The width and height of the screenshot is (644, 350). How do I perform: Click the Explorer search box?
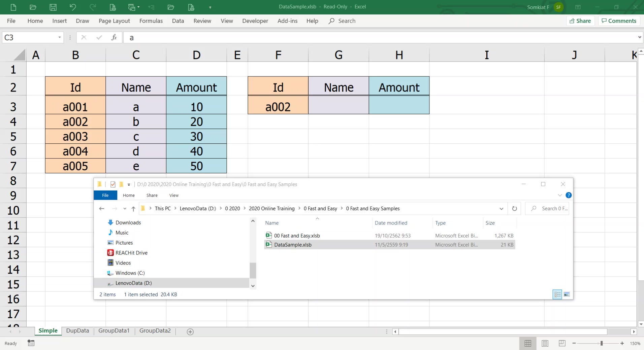pyautogui.click(x=547, y=209)
